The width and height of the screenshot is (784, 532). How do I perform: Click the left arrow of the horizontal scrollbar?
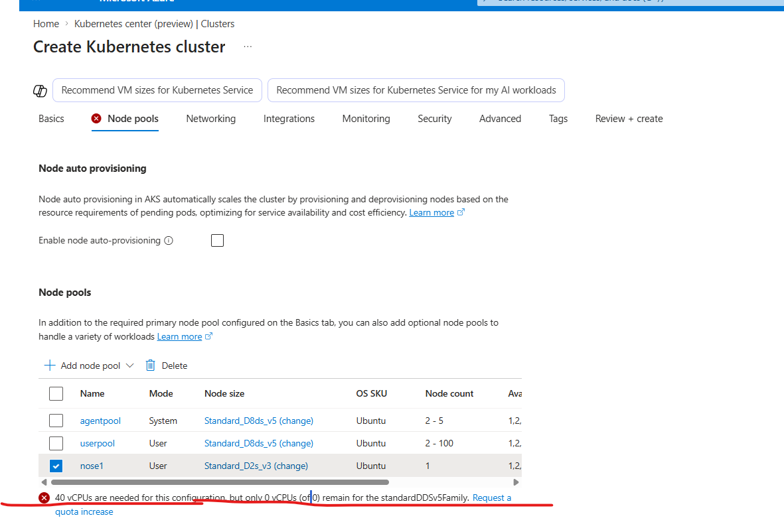pos(44,482)
